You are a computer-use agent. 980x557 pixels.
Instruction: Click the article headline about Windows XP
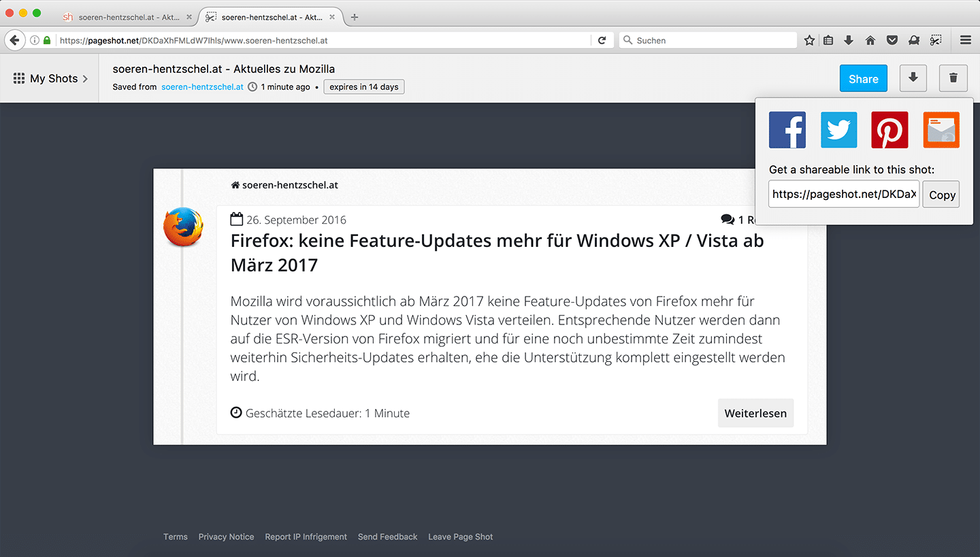coord(497,252)
